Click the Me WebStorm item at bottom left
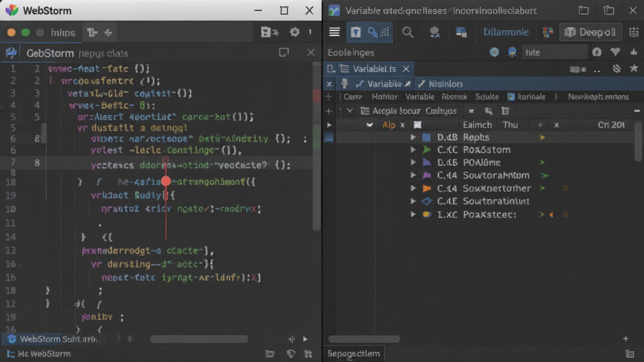This screenshot has height=362, width=644. 38,354
